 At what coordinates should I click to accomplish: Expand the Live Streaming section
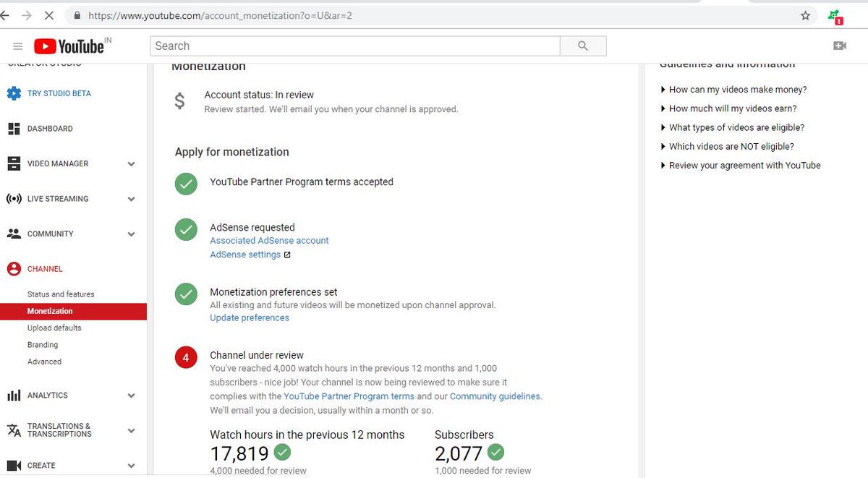[x=131, y=199]
